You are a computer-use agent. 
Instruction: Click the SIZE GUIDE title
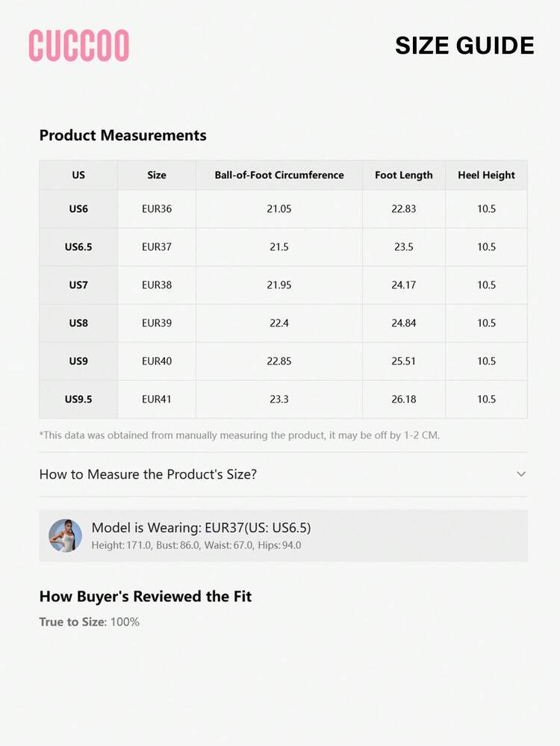tap(465, 46)
